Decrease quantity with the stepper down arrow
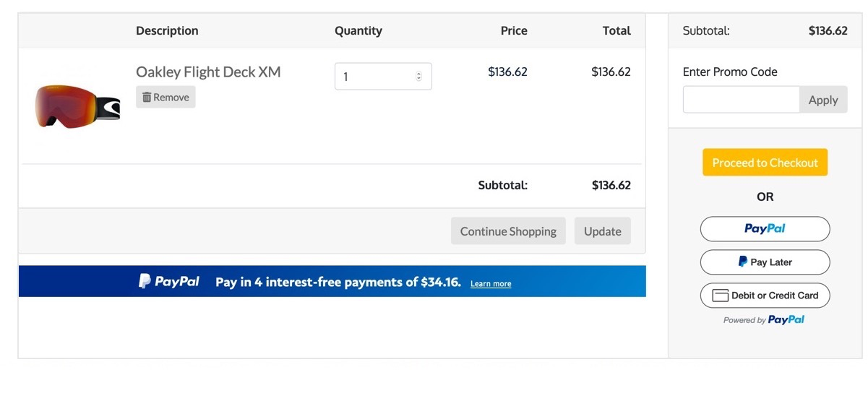The image size is (868, 396). coord(419,79)
